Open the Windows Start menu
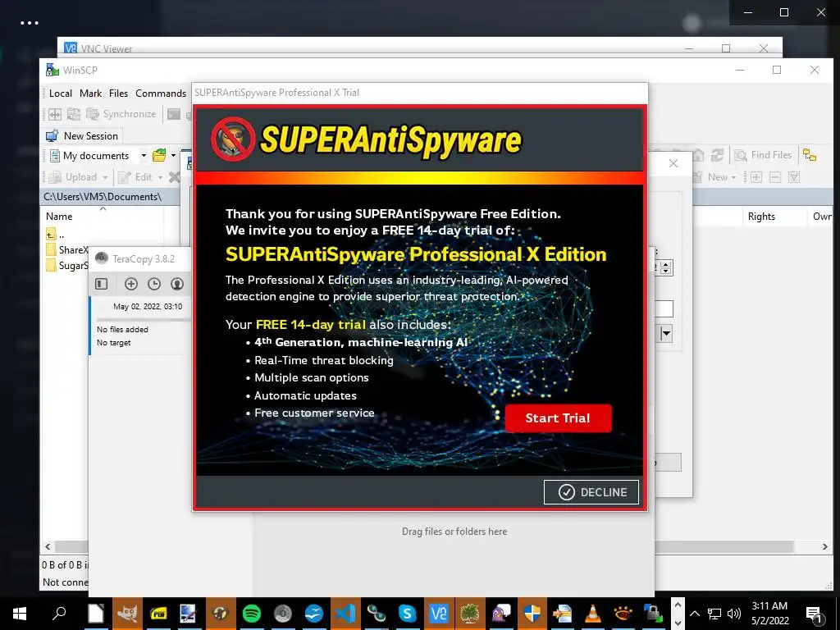The image size is (840, 630). click(x=20, y=614)
